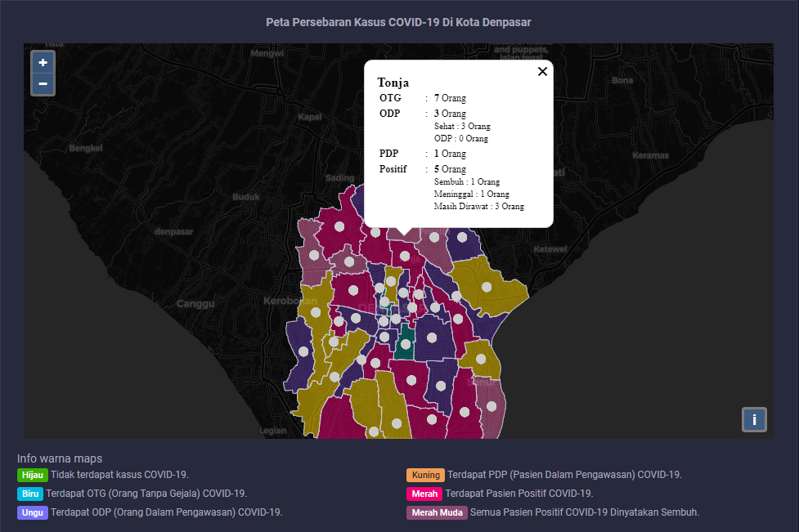Click the orange Kuning legend badge
The image size is (799, 532).
(425, 475)
